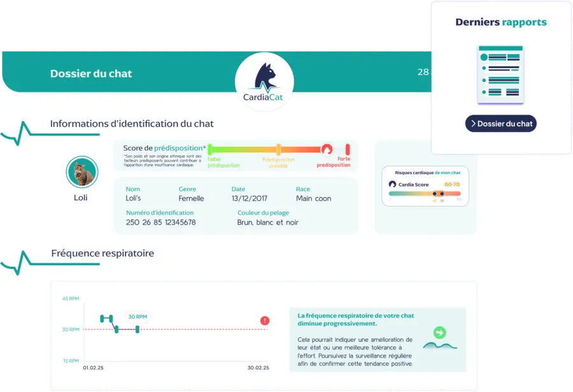Select the 01.02.25 chart start date
The image size is (573, 392).
93,368
